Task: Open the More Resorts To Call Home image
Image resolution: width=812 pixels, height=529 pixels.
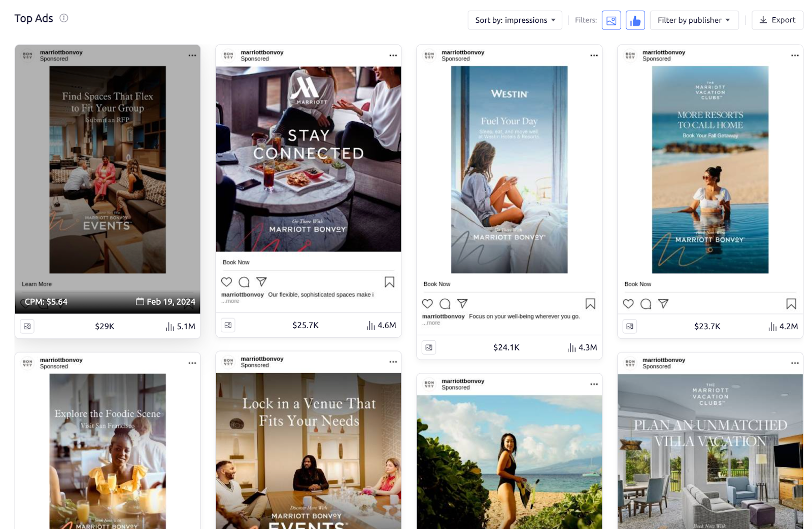Action: point(710,169)
